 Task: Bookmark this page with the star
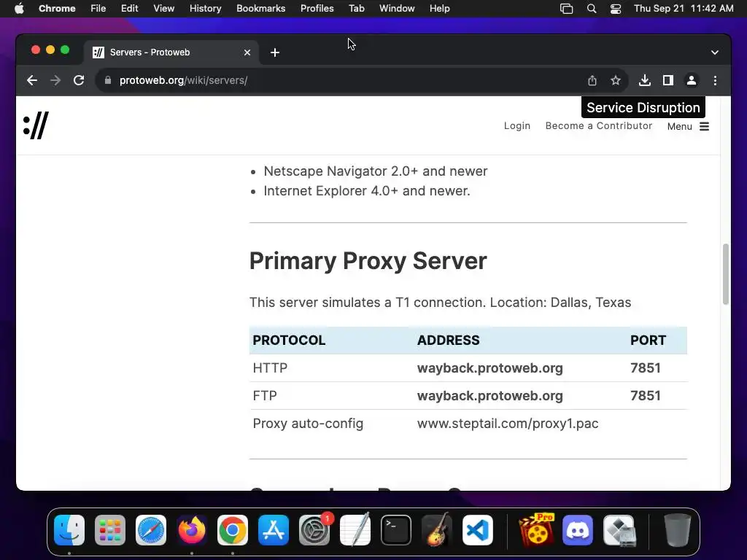pos(616,80)
